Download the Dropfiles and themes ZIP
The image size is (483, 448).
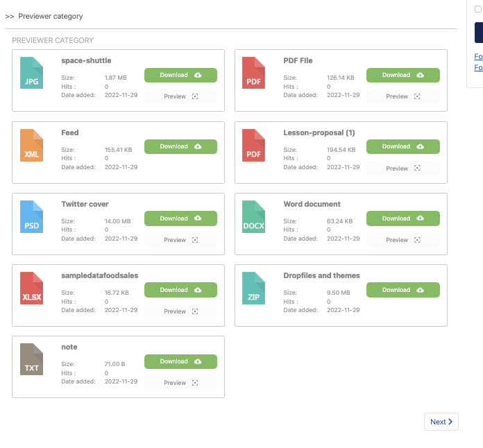402,290
